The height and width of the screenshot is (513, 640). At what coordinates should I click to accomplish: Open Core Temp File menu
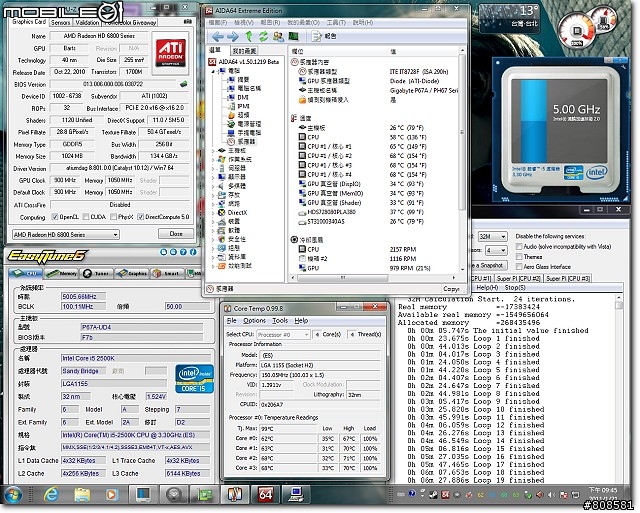[x=231, y=321]
